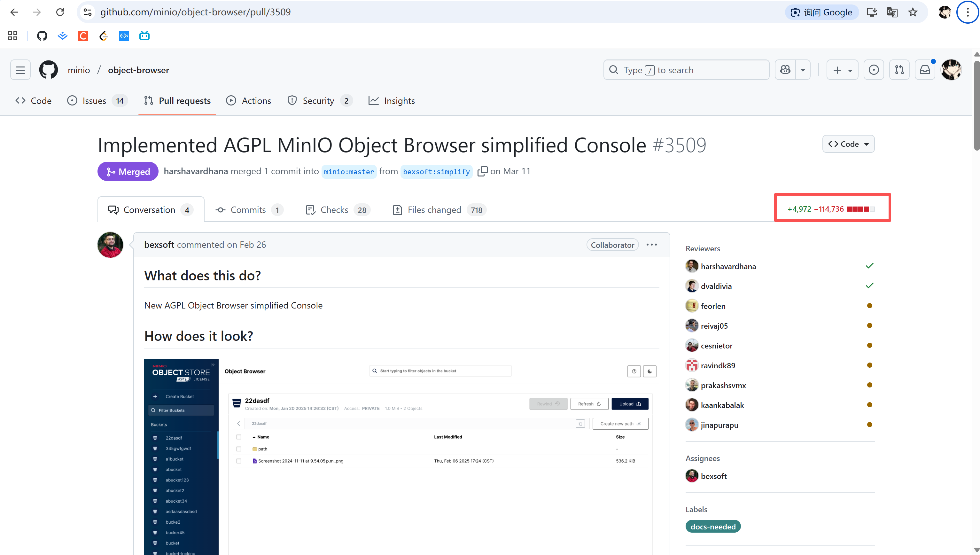
Task: Open the notifications inbox icon
Action: [925, 70]
